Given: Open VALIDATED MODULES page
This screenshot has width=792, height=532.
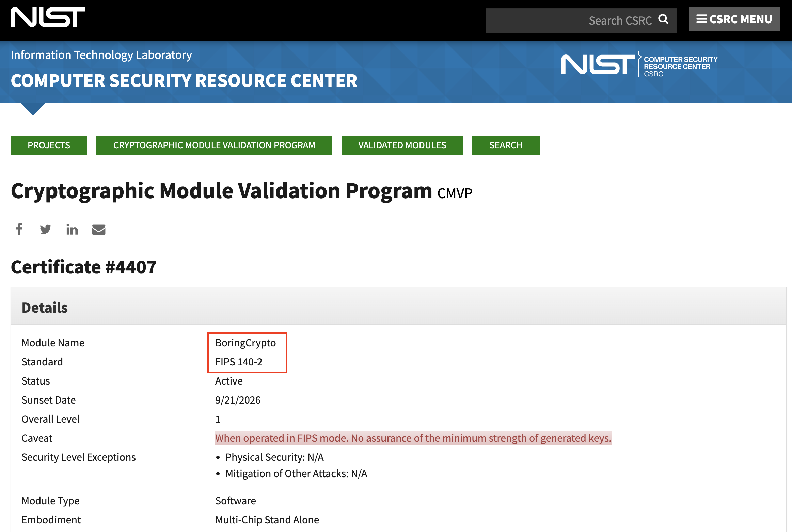Looking at the screenshot, I should pos(402,145).
